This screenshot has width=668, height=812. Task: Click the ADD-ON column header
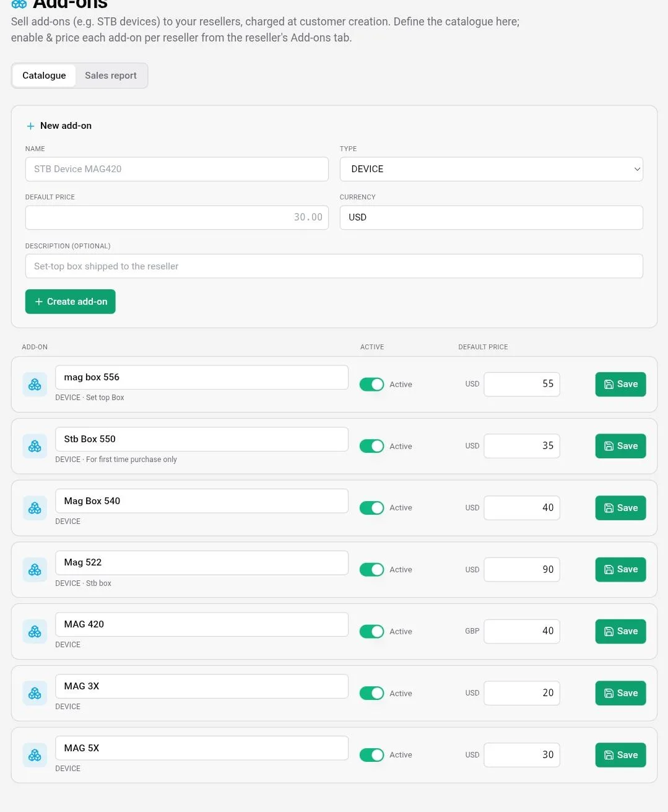pos(35,347)
